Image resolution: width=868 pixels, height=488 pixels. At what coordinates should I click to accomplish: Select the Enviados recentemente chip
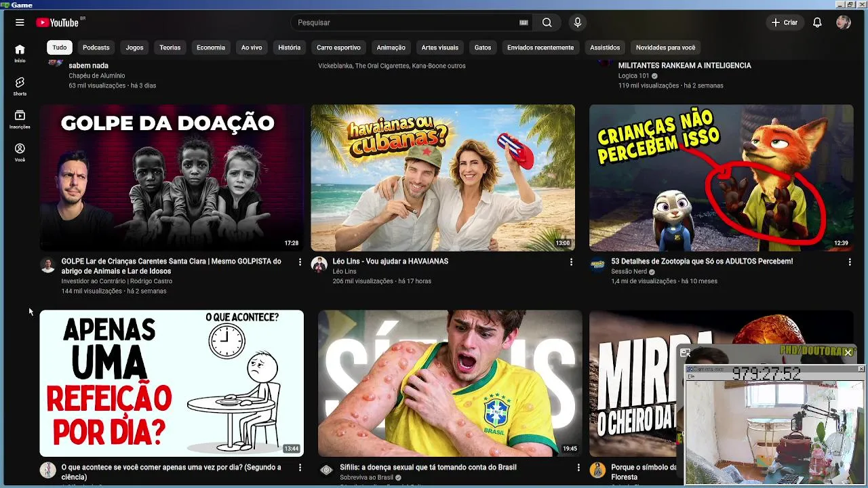540,47
